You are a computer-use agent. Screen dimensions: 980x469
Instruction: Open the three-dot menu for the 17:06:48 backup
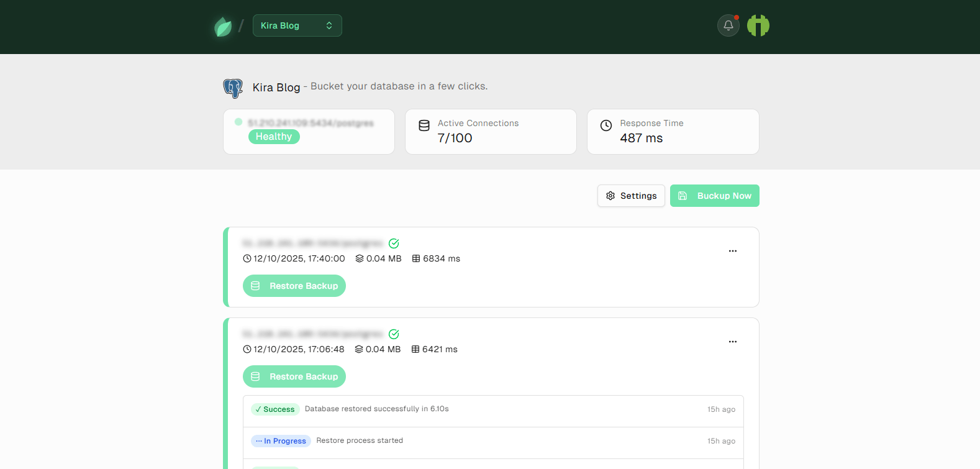pyautogui.click(x=732, y=342)
